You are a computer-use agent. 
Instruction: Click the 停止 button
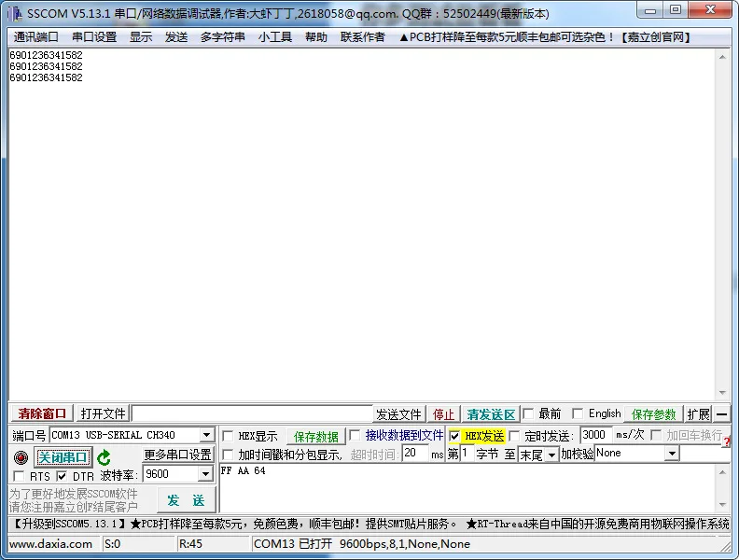pyautogui.click(x=443, y=414)
